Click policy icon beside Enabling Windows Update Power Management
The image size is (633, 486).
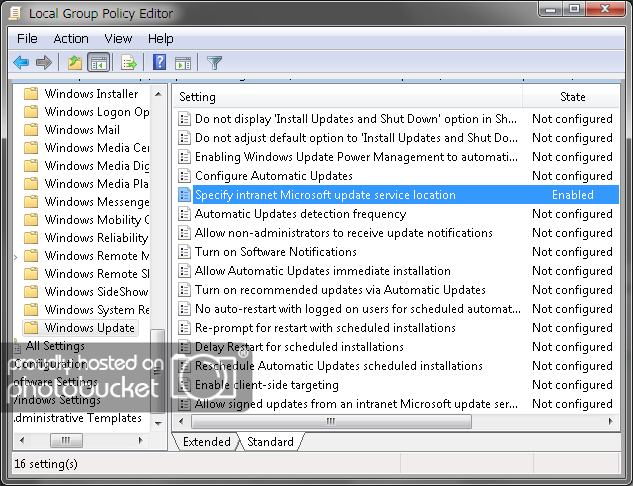coord(184,157)
